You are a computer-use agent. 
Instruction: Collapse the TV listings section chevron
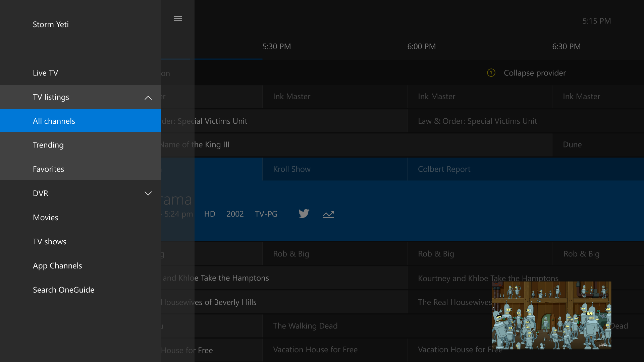pyautogui.click(x=148, y=98)
